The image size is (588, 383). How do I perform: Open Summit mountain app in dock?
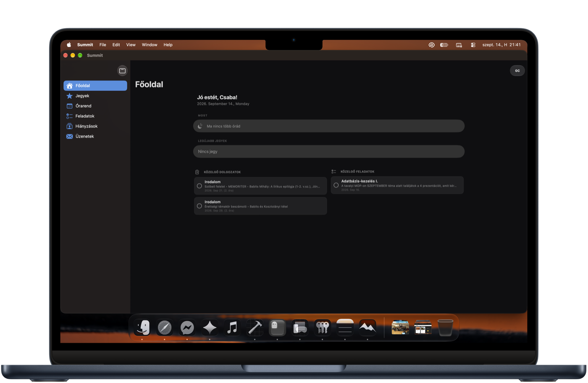(x=367, y=328)
